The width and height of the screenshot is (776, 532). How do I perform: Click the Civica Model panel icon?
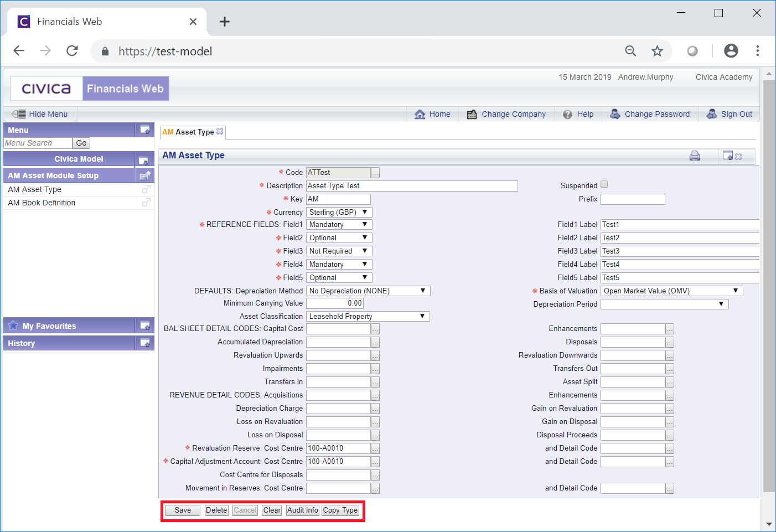143,160
